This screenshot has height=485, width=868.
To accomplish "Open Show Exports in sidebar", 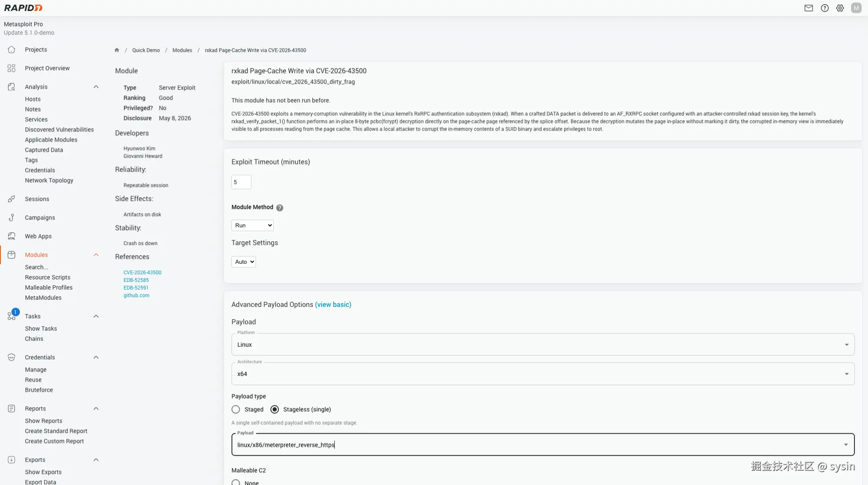I will pos(43,472).
